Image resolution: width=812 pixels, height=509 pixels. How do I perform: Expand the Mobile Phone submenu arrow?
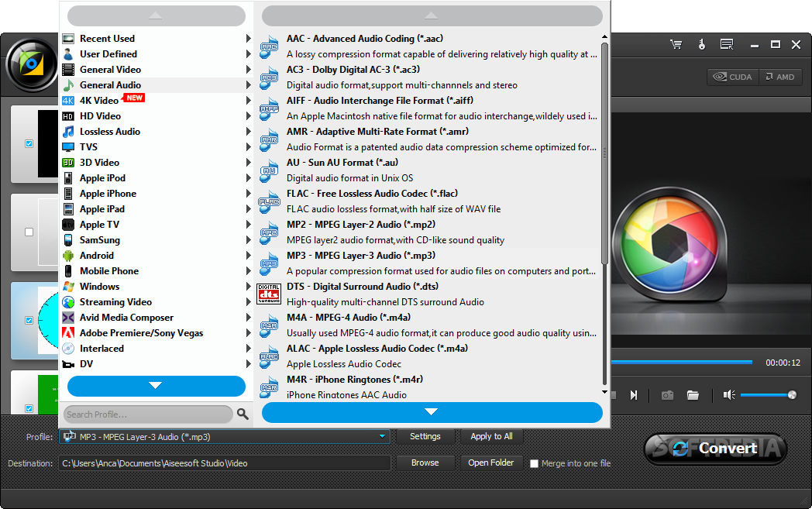[249, 271]
